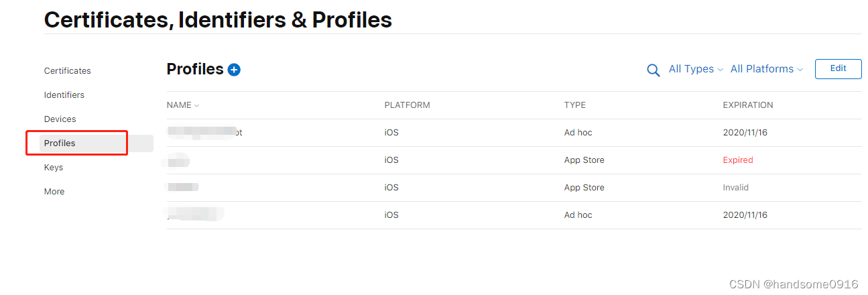Open the profile marked Invalid
The image size is (868, 295).
[183, 188]
